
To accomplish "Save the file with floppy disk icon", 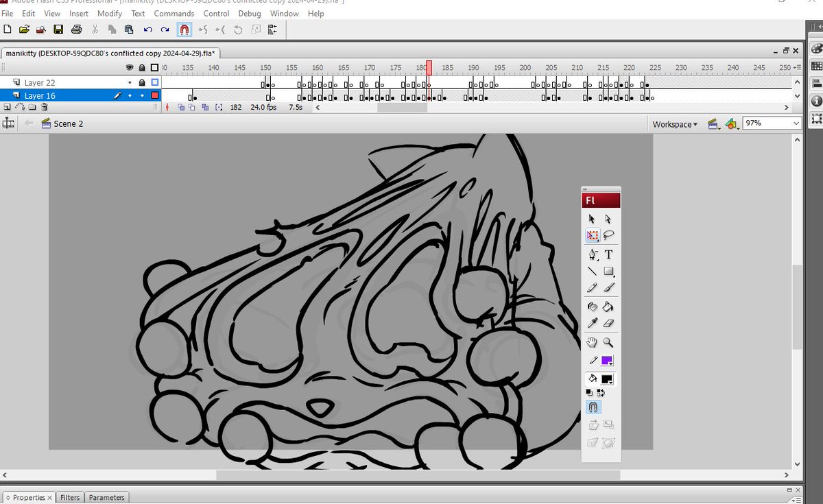I will [x=58, y=29].
